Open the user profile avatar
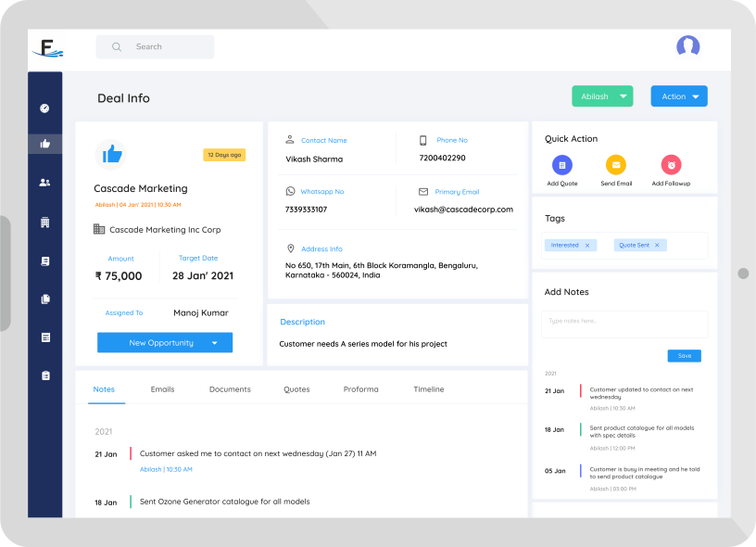This screenshot has height=547, width=756. click(x=687, y=46)
